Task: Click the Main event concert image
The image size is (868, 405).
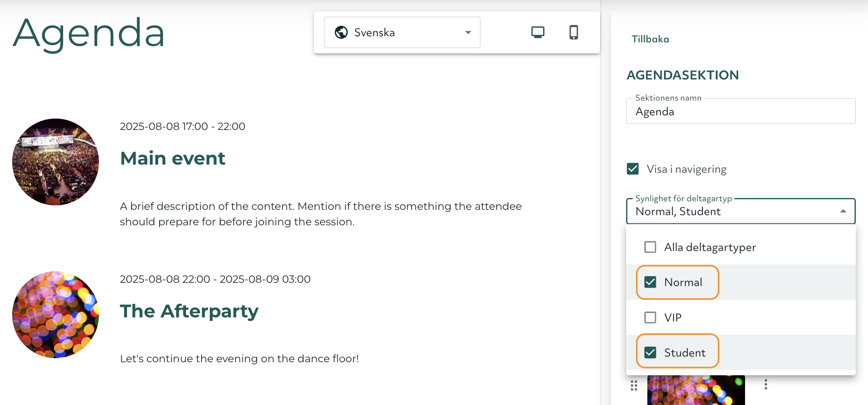Action: point(55,161)
